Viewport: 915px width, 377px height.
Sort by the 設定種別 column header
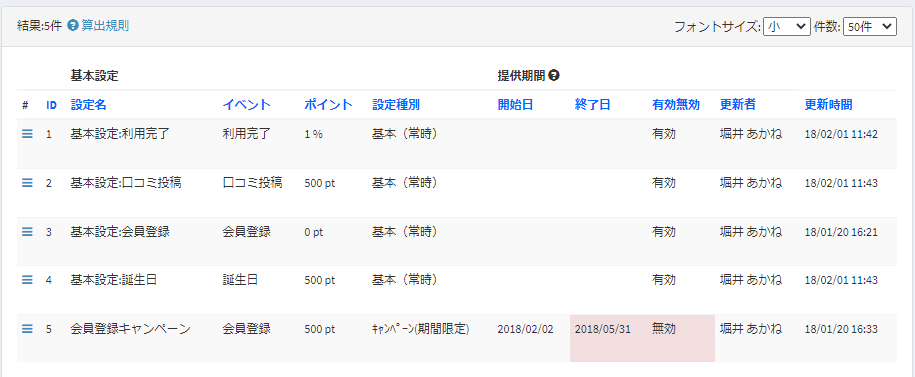[x=396, y=105]
